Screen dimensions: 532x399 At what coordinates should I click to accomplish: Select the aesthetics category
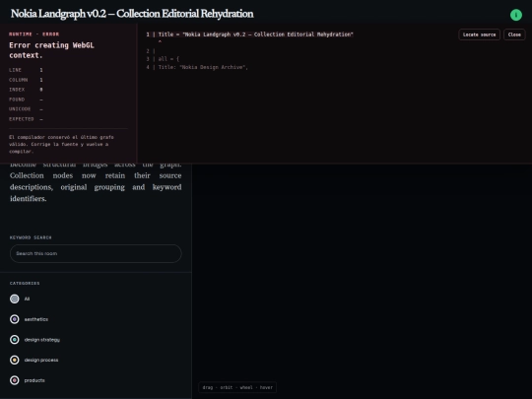pos(29,319)
